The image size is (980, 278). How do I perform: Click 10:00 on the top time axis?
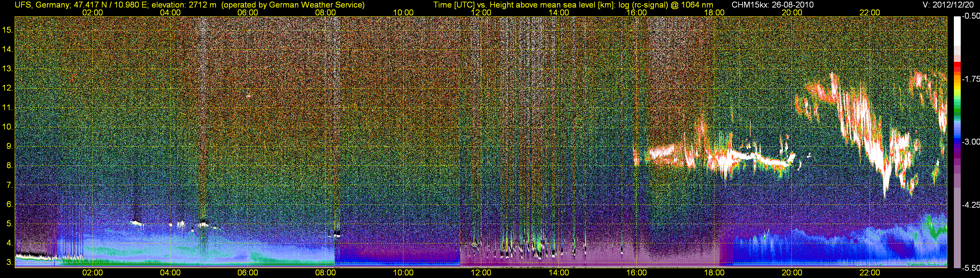[403, 12]
